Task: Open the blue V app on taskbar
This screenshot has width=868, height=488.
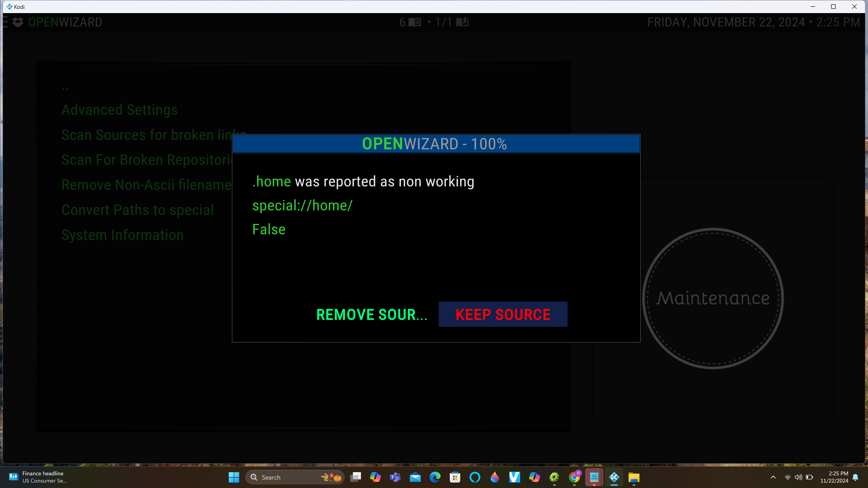Action: [x=514, y=477]
